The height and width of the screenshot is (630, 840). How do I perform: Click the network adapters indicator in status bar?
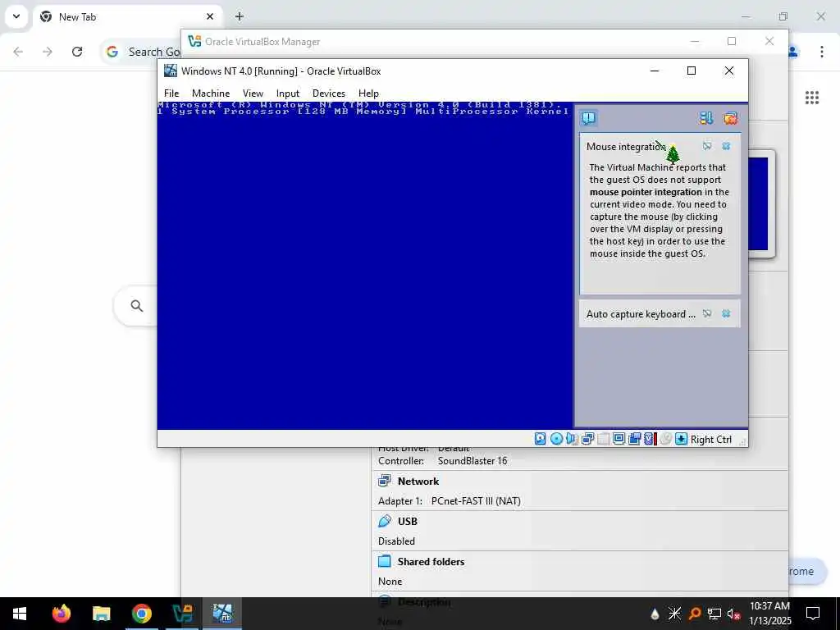587,439
